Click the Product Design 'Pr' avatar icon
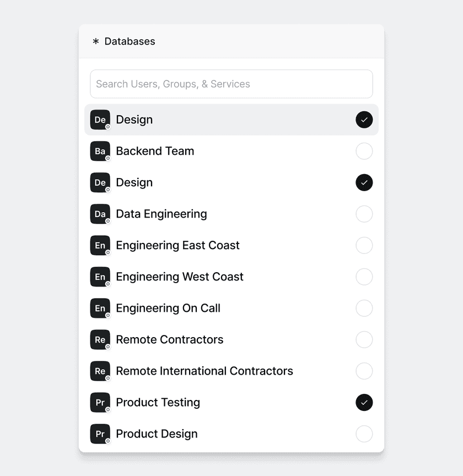This screenshot has width=463, height=476. pos(100,434)
